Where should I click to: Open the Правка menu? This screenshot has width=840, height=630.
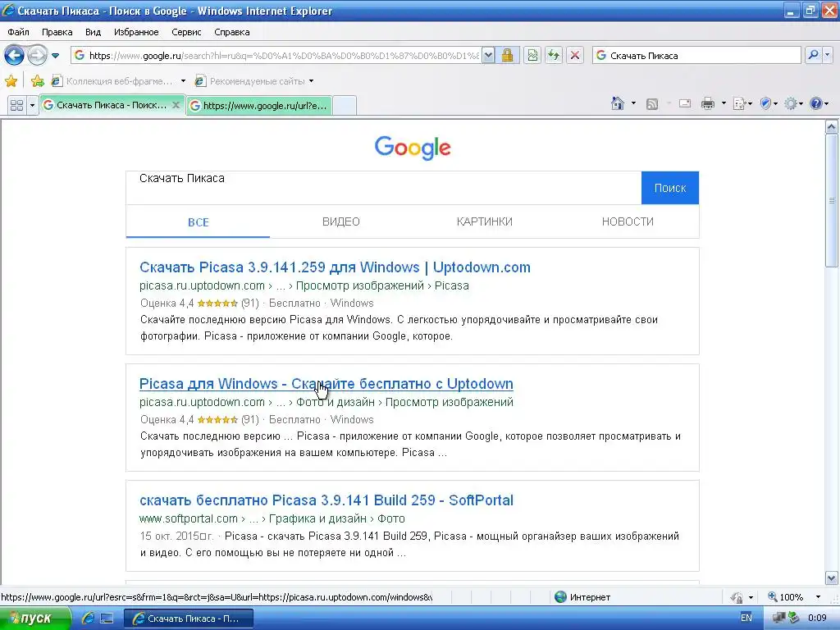coord(57,32)
